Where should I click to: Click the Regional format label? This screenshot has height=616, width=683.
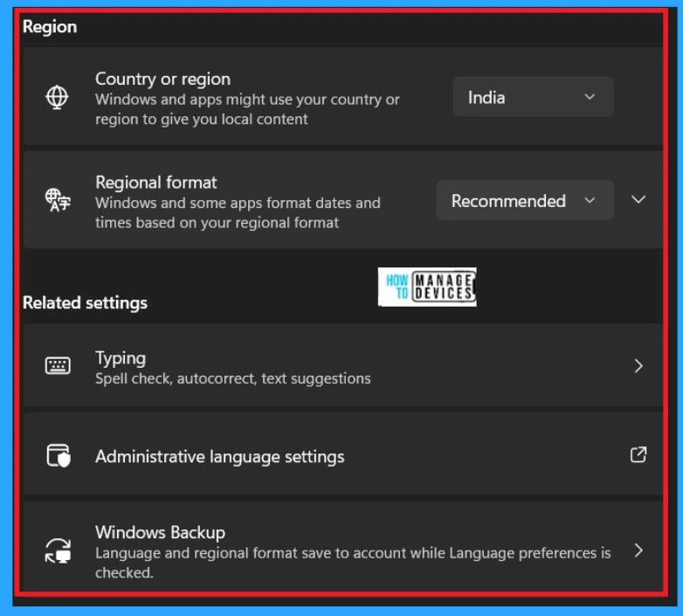156,183
